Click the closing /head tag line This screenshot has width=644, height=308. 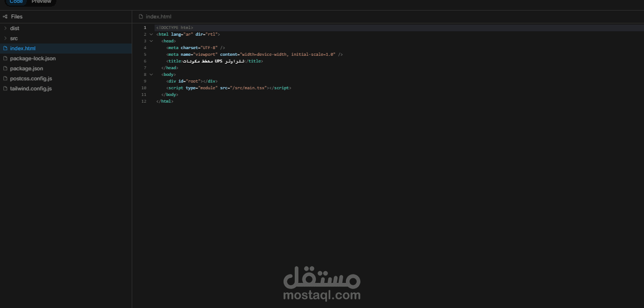170,68
